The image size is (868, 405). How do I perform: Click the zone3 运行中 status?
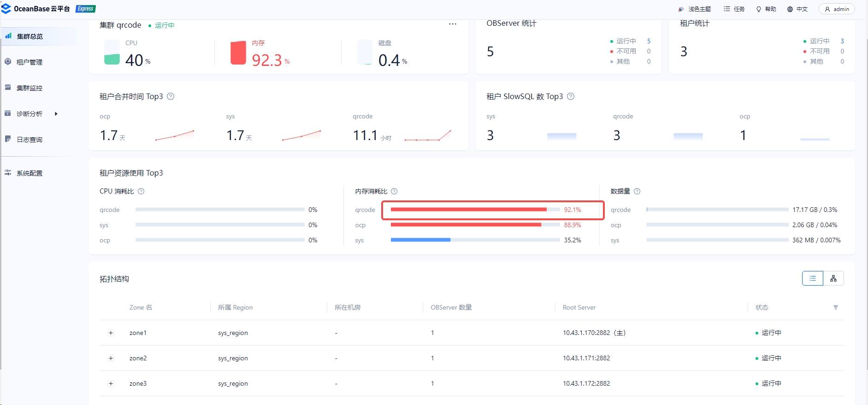click(x=768, y=383)
